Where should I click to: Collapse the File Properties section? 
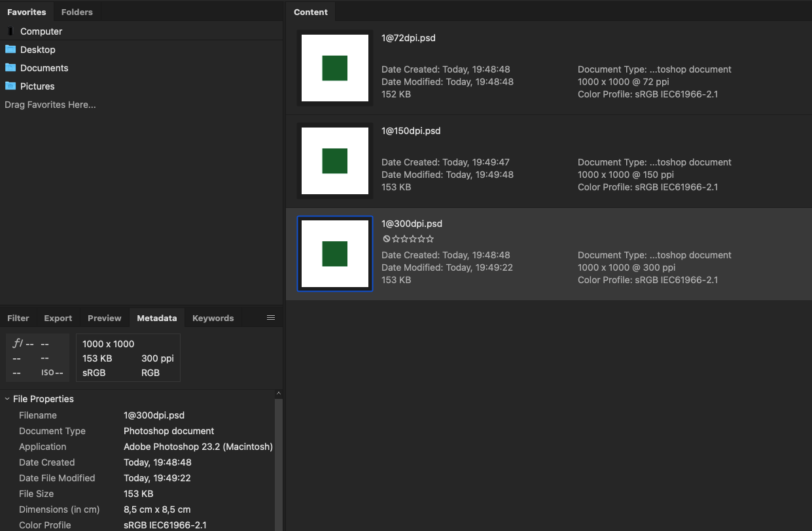coord(7,399)
